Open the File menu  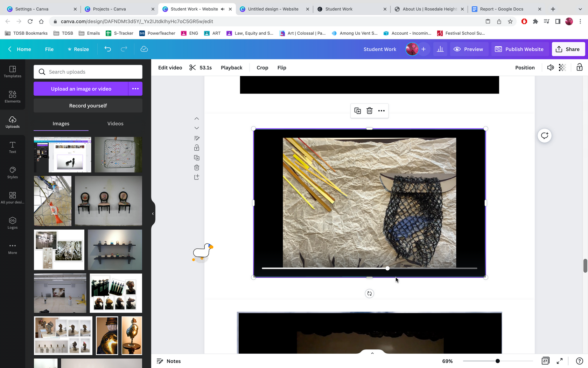49,49
